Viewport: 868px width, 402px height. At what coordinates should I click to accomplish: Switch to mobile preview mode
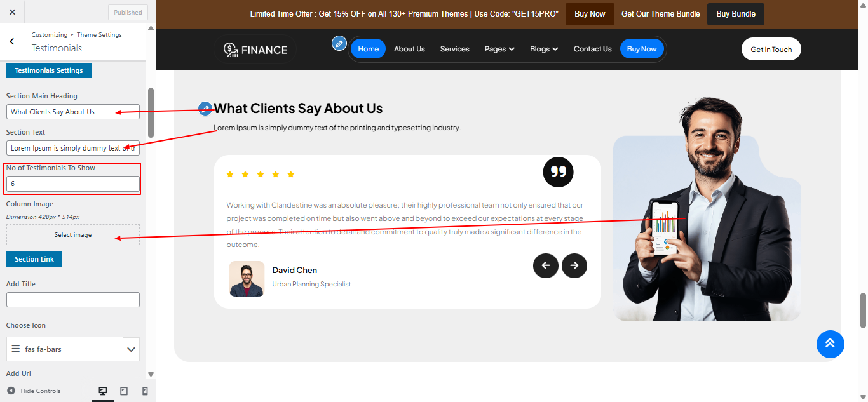click(145, 391)
